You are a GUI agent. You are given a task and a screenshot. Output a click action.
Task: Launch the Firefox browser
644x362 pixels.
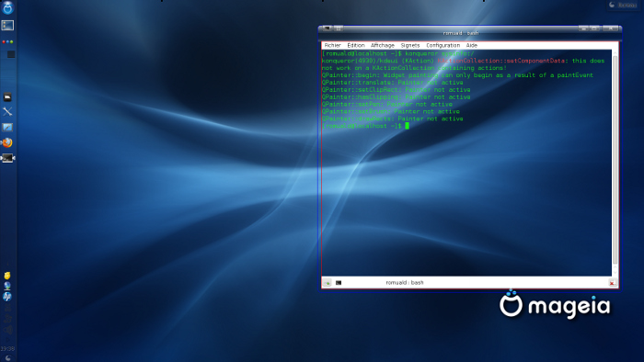pyautogui.click(x=7, y=142)
